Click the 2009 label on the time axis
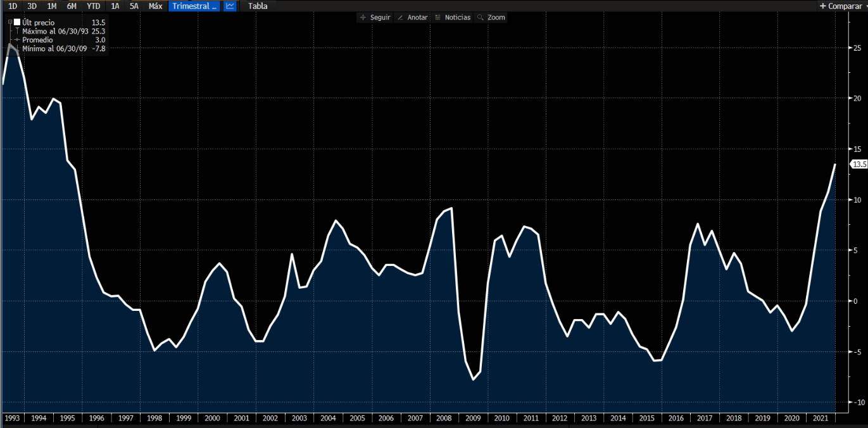The width and height of the screenshot is (868, 428). (474, 419)
